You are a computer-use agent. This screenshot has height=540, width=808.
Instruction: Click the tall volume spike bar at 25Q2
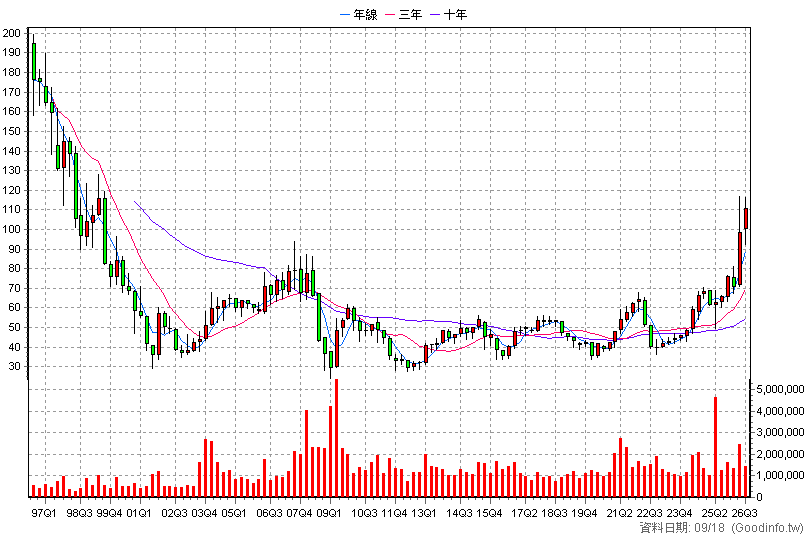click(715, 447)
